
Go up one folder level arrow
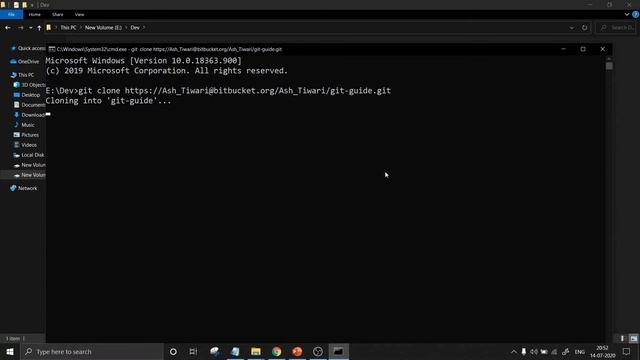39,28
